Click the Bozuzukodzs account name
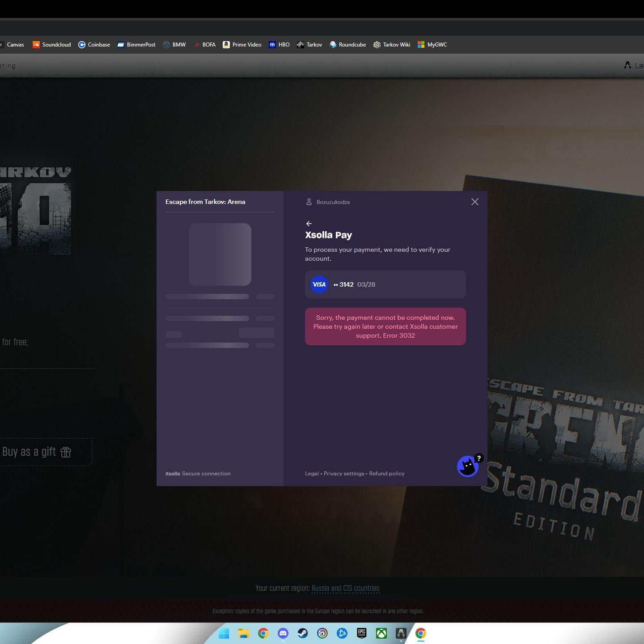 [x=333, y=202]
